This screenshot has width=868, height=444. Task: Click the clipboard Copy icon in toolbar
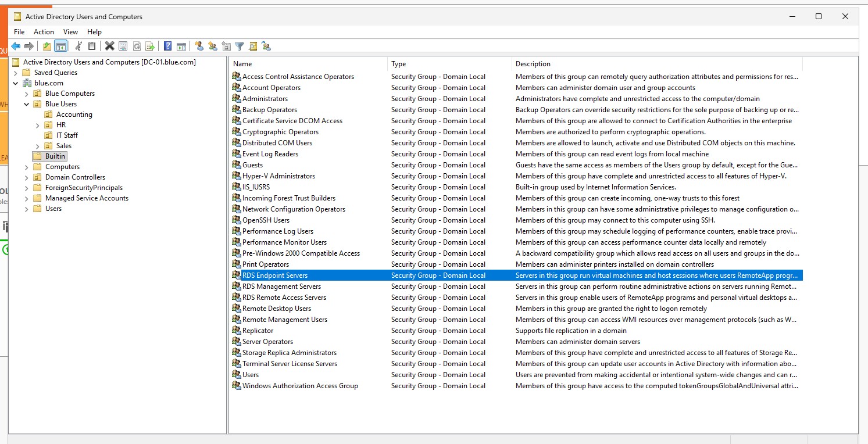pyautogui.click(x=92, y=46)
